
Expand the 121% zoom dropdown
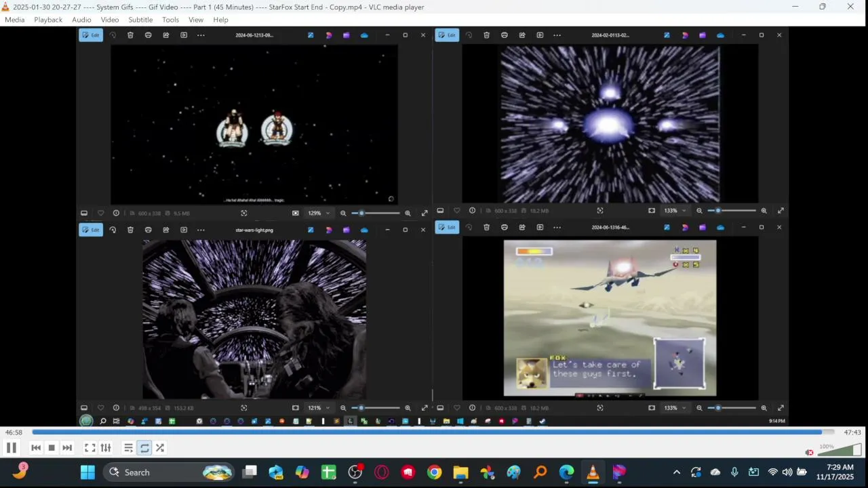coord(319,408)
